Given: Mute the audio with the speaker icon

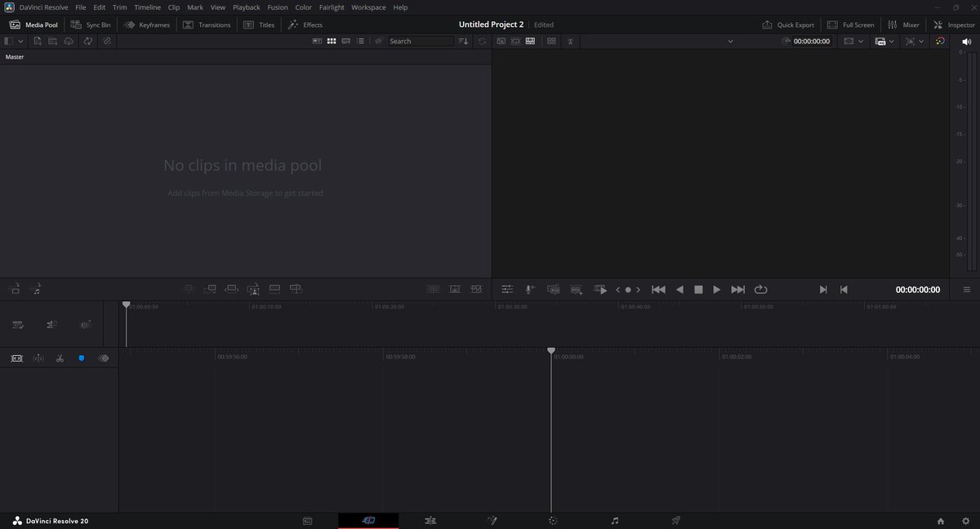Looking at the screenshot, I should coord(966,41).
